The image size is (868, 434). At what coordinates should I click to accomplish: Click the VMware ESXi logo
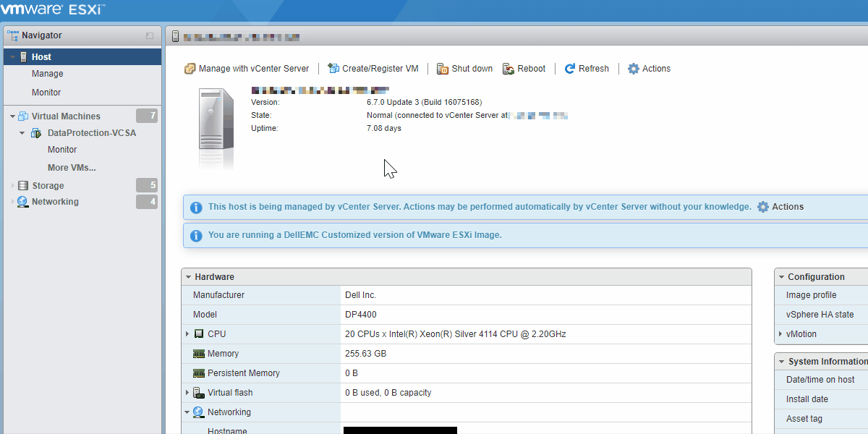tap(54, 10)
